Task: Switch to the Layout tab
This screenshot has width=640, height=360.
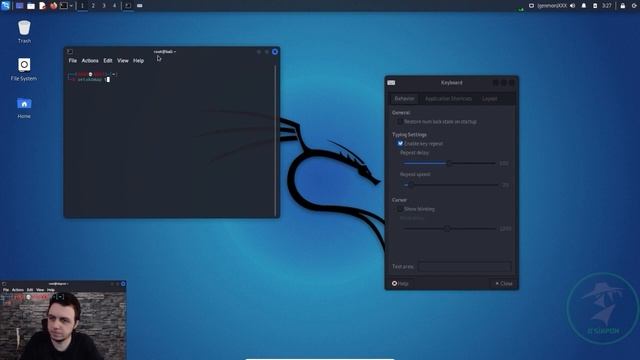Action: coord(489,98)
